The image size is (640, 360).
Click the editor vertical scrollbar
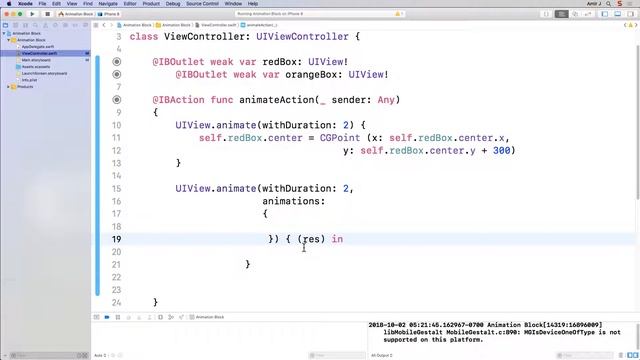pos(637,122)
